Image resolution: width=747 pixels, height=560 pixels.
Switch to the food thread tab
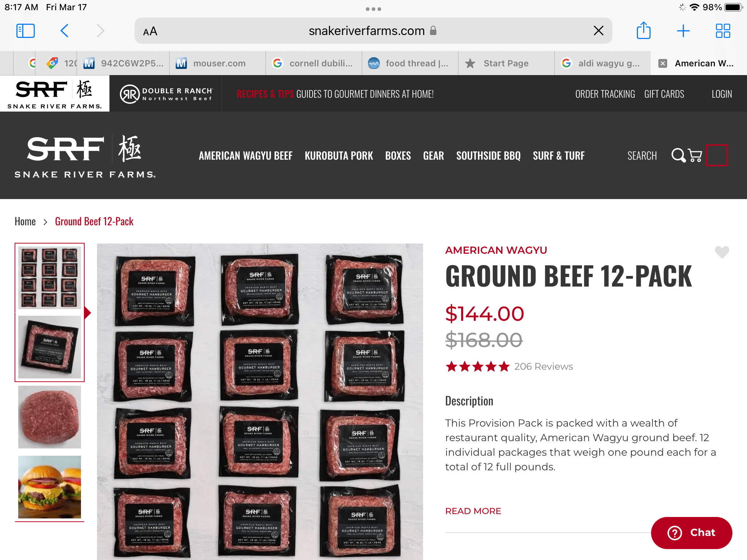[x=410, y=63]
